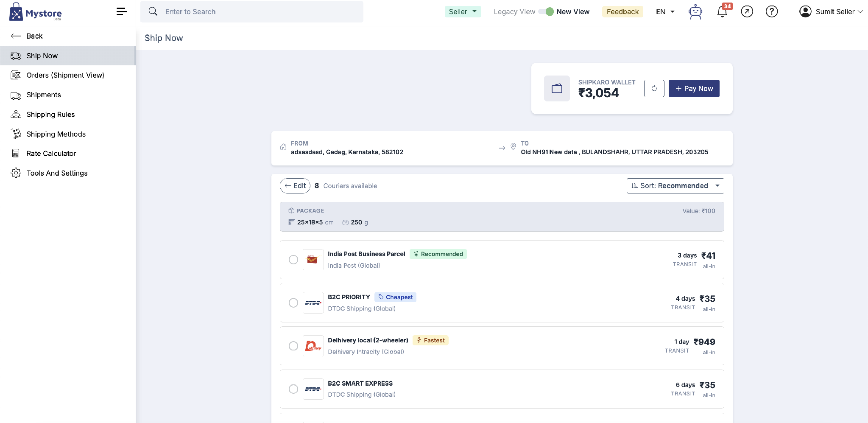Open the help question mark icon

[x=772, y=12]
